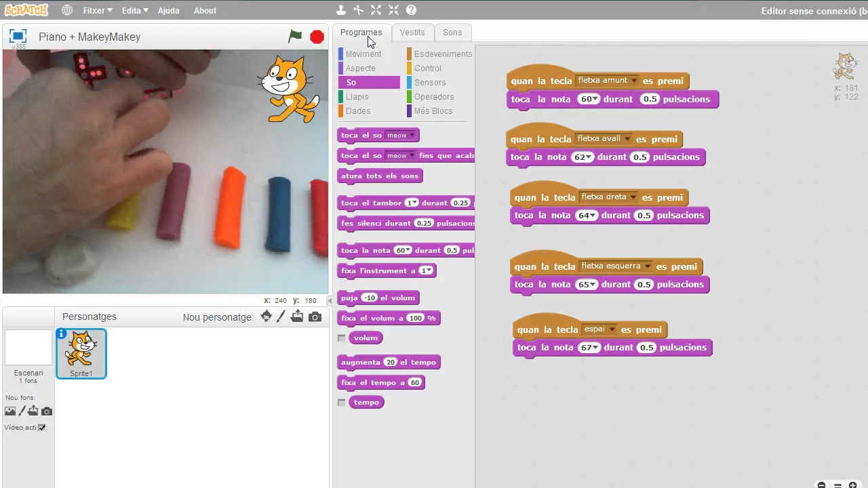Open key dropdown on espai block
The width and height of the screenshot is (868, 488).
612,330
